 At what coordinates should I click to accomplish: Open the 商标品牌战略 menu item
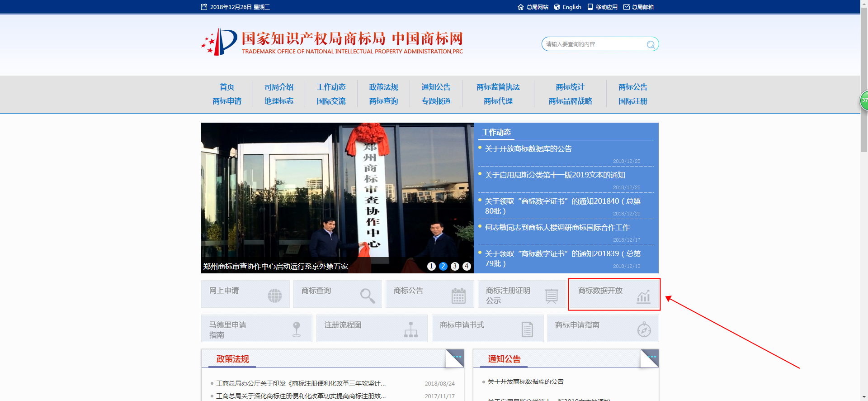[x=570, y=101]
